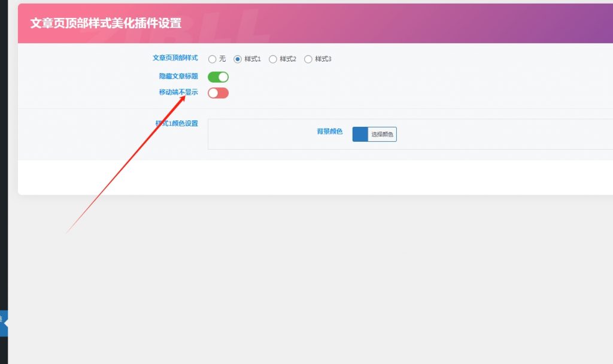Choose 样式2 for the article header style
This screenshot has width=613, height=364.
(x=273, y=59)
